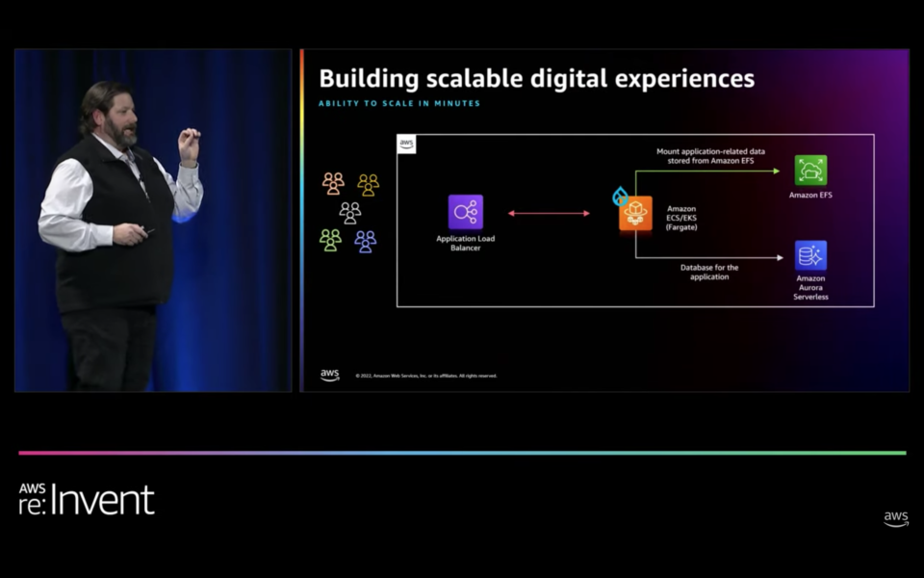
Task: Select the "ABILITY TO SCALE IN MINUTES" subtitle
Action: click(399, 103)
